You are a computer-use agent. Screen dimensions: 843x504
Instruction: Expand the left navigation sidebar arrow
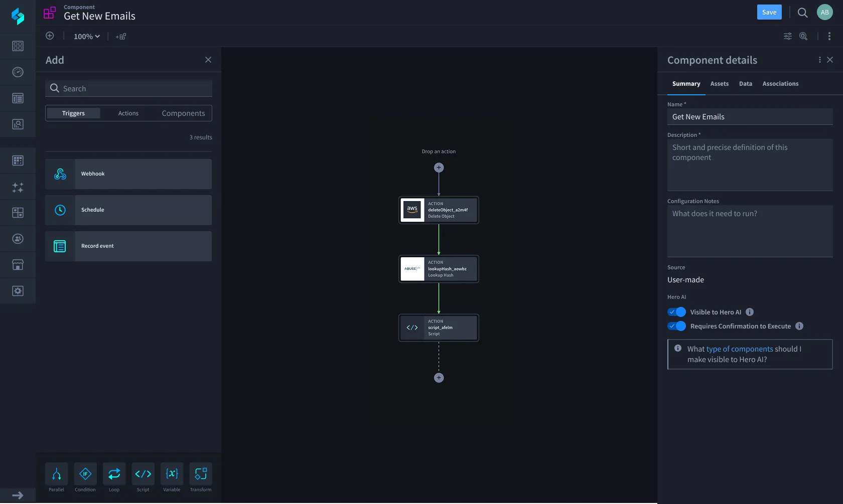18,495
